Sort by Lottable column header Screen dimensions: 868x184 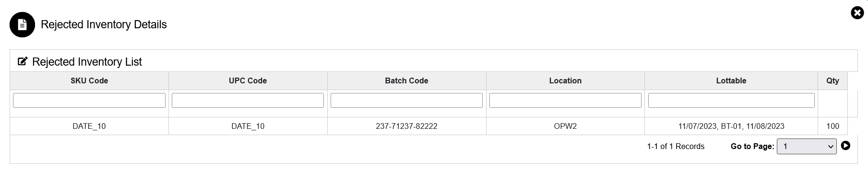click(731, 80)
